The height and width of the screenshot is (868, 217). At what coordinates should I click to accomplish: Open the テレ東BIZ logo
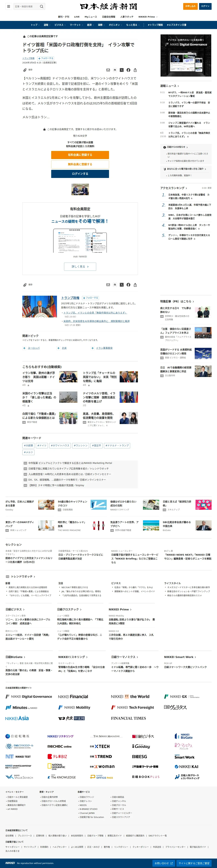click(x=57, y=757)
